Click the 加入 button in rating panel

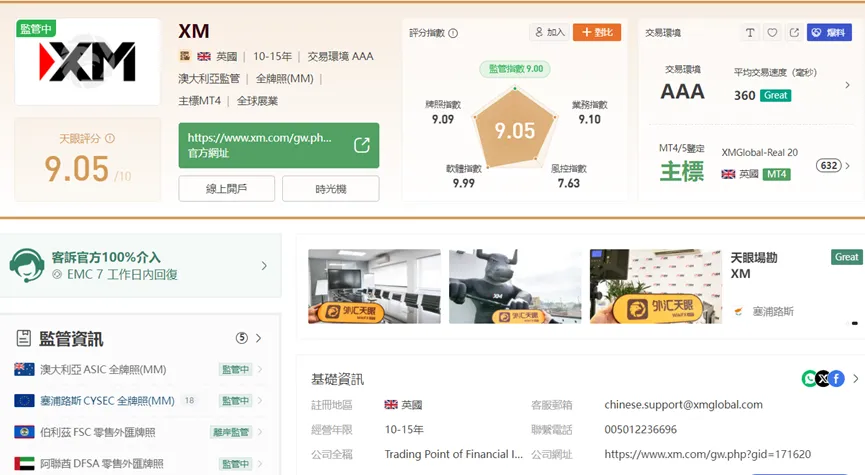pos(549,33)
